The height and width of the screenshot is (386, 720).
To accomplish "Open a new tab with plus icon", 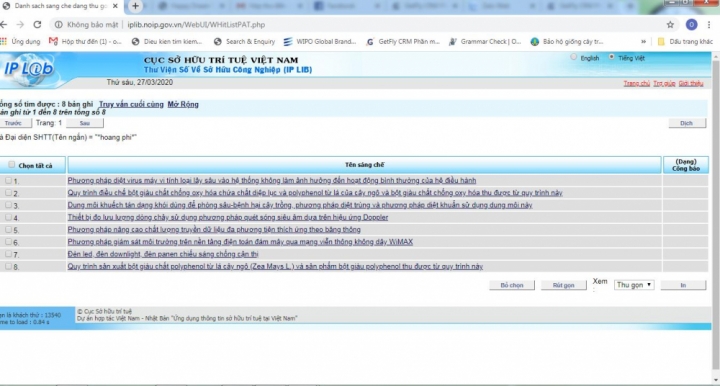I will (135, 6).
